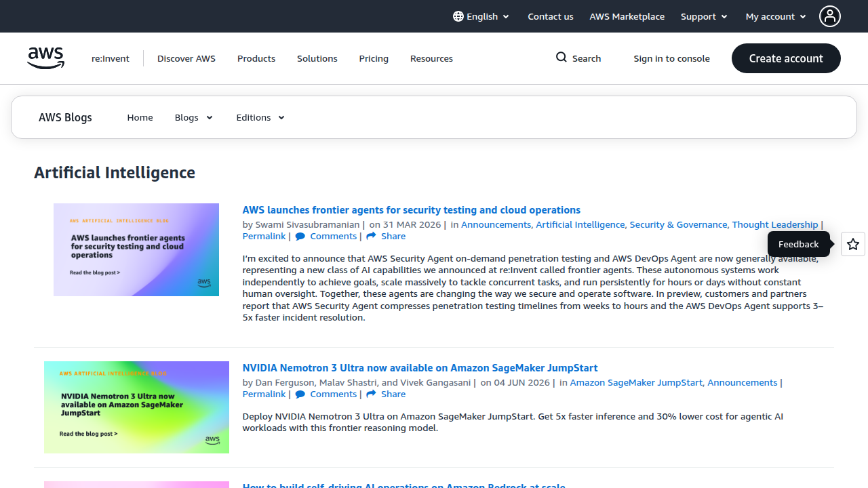Click comments bubble icon for NVIDIA Nemotron post
The image size is (868, 488).
[x=300, y=394]
